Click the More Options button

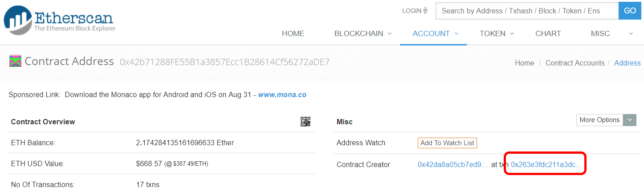point(599,120)
